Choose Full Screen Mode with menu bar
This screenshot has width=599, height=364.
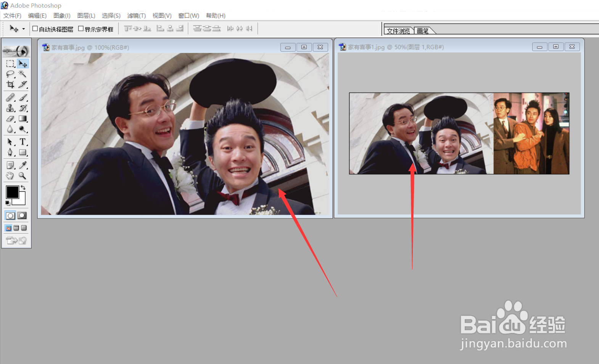[16, 228]
